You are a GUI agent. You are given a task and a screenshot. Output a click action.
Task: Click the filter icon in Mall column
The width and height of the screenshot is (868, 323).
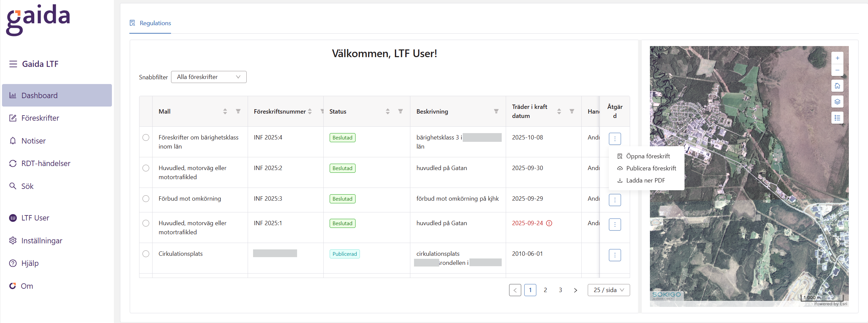tap(238, 111)
